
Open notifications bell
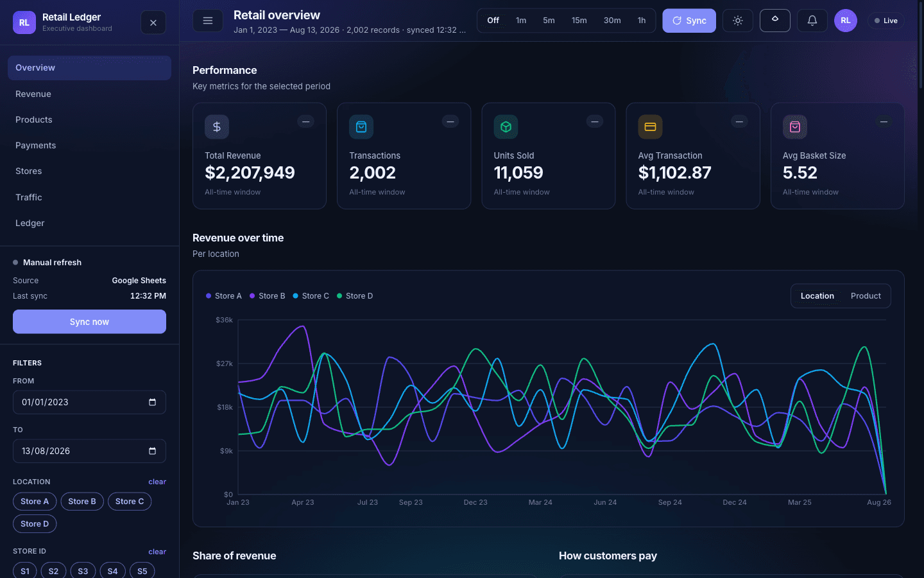pyautogui.click(x=812, y=21)
